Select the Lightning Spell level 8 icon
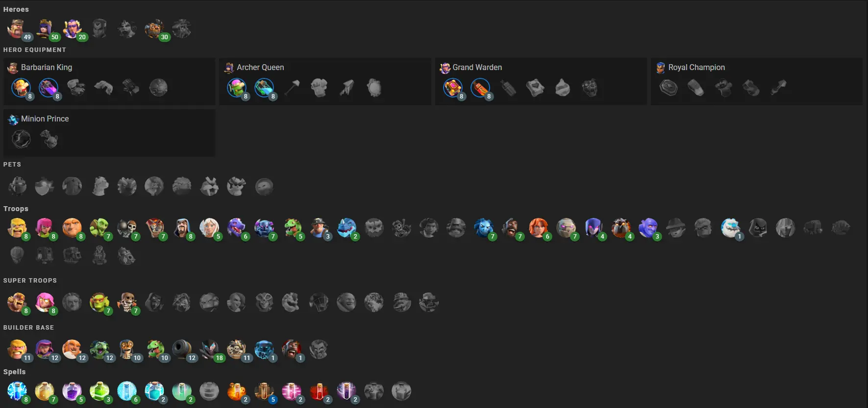Screen dimensions: 868x408 coord(17,391)
